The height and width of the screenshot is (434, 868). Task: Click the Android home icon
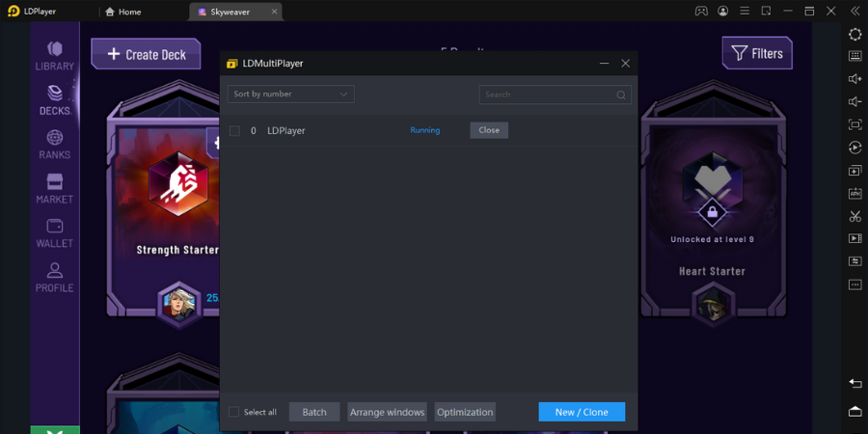[854, 411]
